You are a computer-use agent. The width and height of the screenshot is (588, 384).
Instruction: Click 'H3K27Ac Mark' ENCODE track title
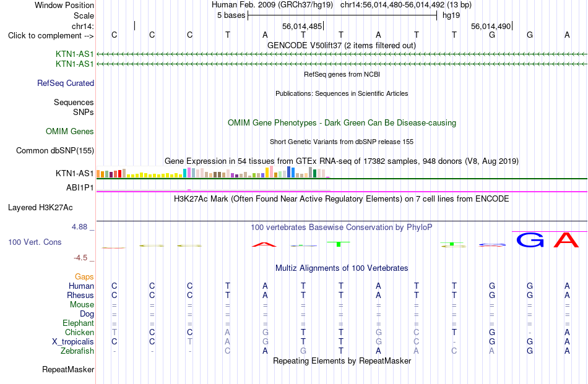click(342, 198)
